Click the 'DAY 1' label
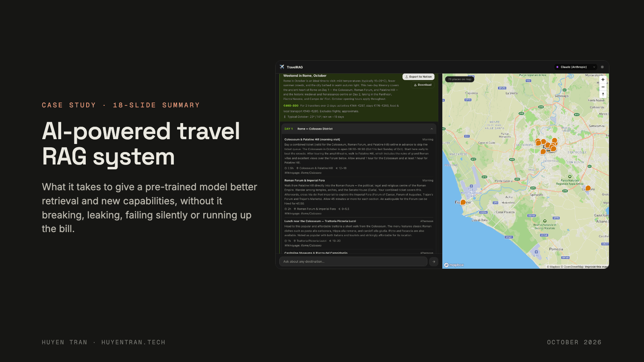 pyautogui.click(x=289, y=129)
